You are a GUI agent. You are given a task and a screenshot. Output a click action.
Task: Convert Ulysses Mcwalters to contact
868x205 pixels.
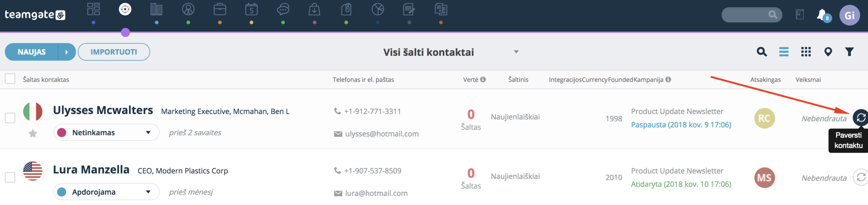861,118
